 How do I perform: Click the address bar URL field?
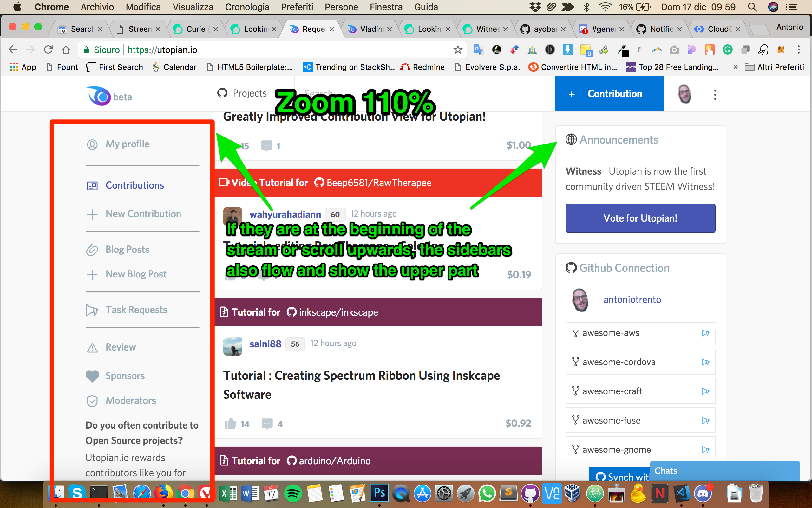pos(272,50)
